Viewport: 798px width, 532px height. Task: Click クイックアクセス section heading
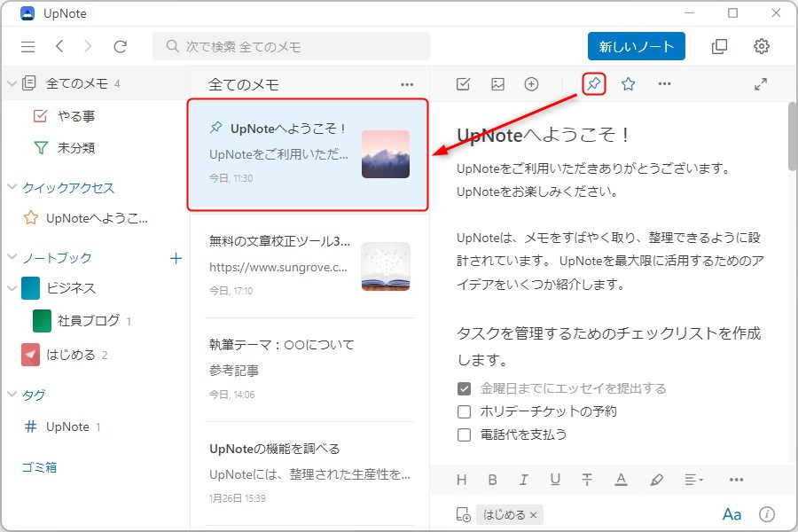(68, 187)
